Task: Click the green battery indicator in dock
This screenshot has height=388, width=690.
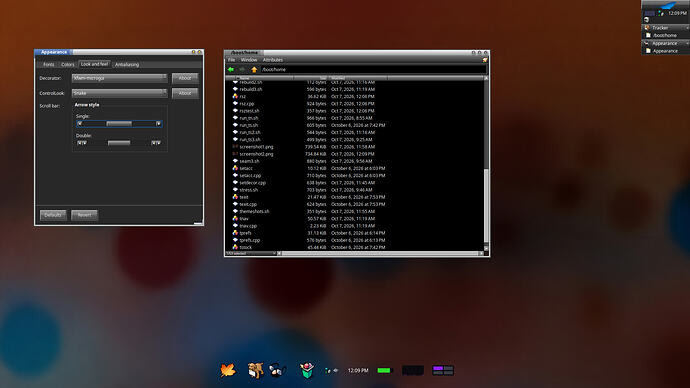Action: click(x=384, y=370)
